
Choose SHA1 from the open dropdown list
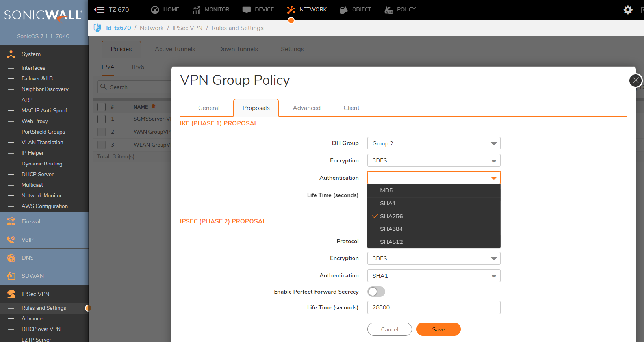coord(434,203)
